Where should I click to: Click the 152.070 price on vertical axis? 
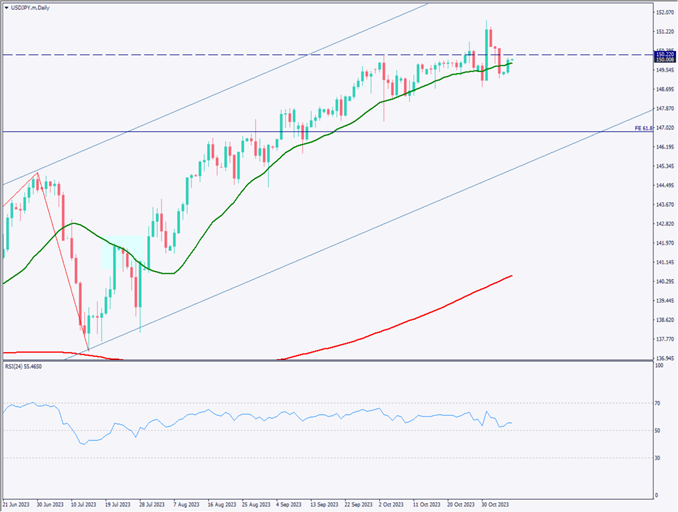point(662,13)
